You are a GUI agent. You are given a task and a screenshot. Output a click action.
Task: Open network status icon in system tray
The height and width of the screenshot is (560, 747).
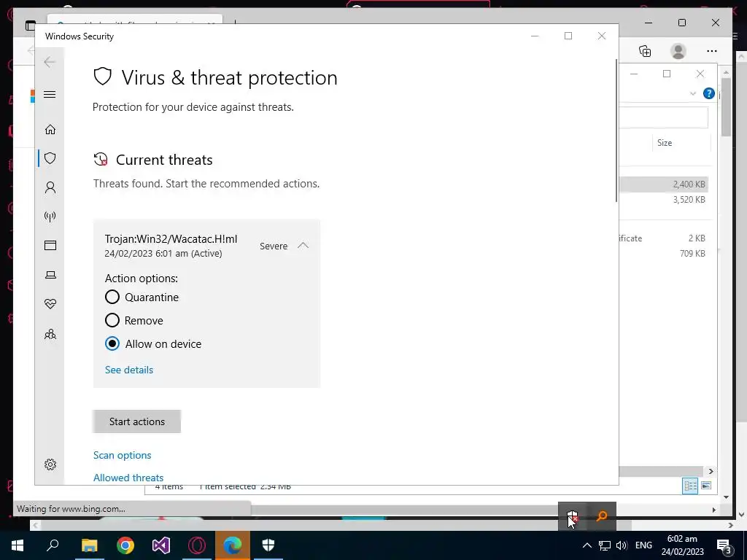click(x=605, y=545)
